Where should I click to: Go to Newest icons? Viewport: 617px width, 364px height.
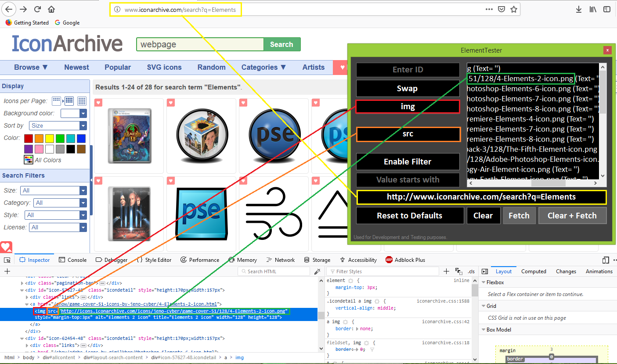pyautogui.click(x=76, y=67)
